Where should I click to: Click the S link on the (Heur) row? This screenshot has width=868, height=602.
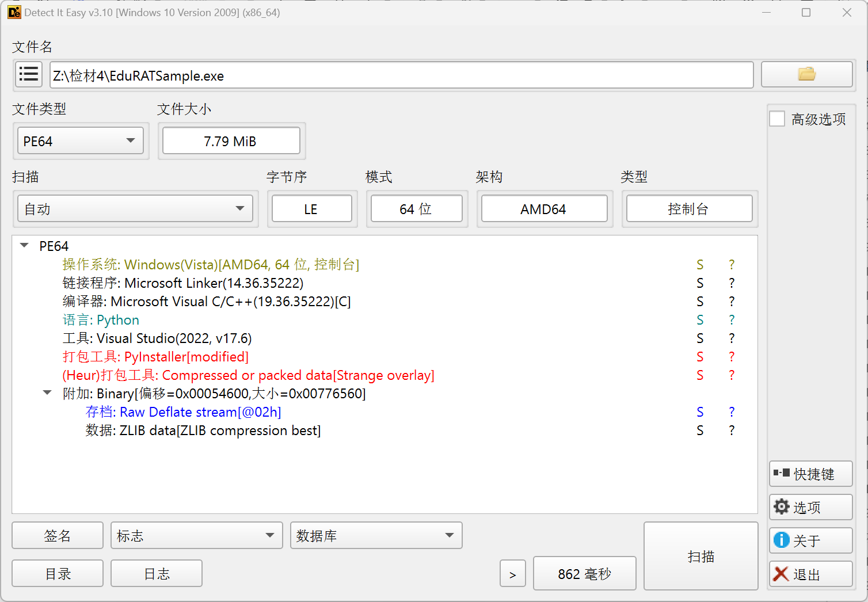click(x=700, y=375)
